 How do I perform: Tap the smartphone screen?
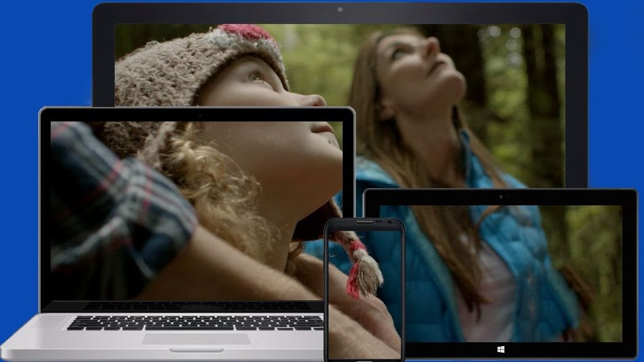click(x=365, y=294)
